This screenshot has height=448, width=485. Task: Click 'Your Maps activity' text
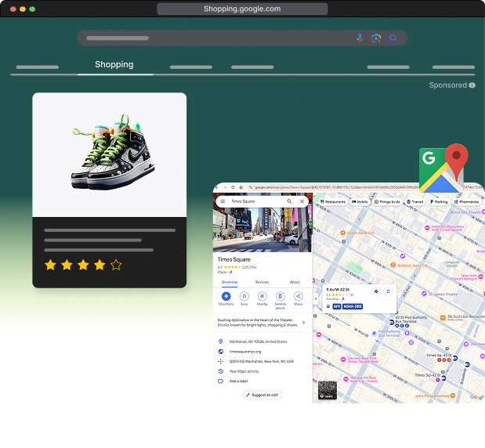click(244, 371)
